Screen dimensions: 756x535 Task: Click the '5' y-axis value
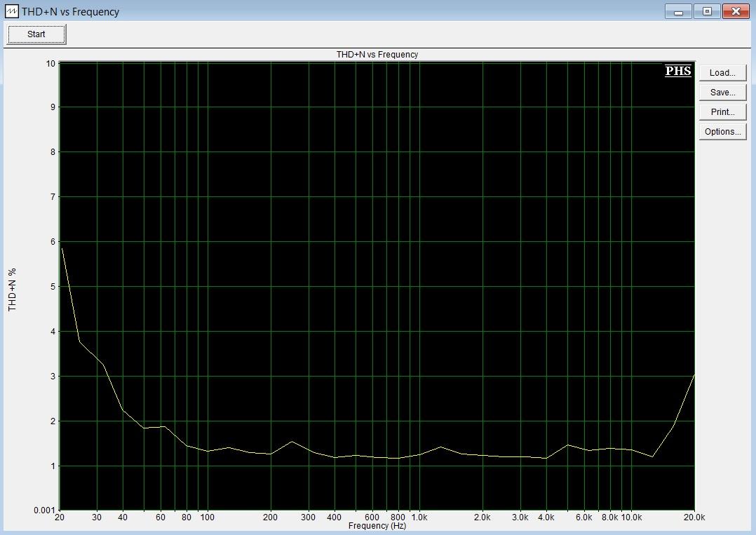53,286
